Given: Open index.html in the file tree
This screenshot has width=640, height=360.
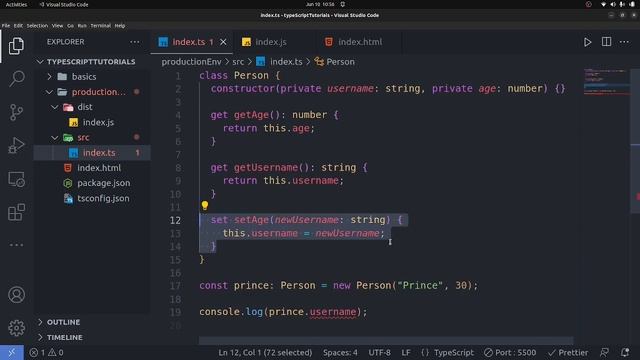Looking at the screenshot, I should point(99,168).
